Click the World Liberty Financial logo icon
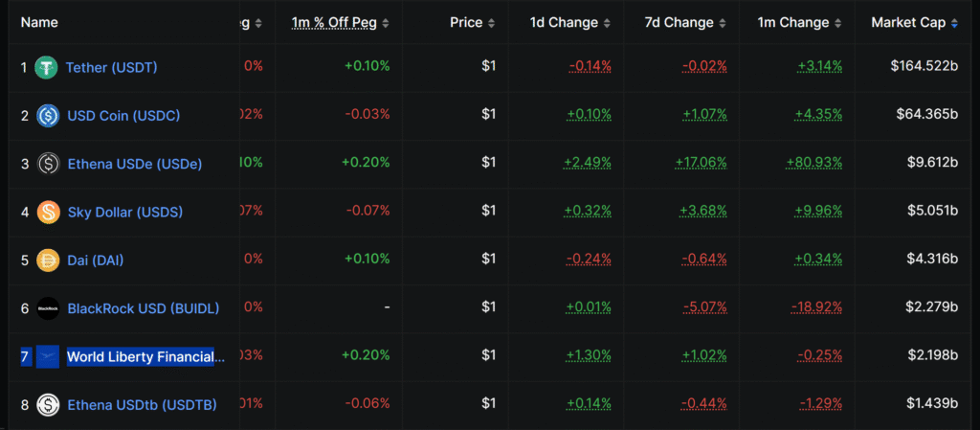Image resolution: width=980 pixels, height=430 pixels. click(48, 356)
